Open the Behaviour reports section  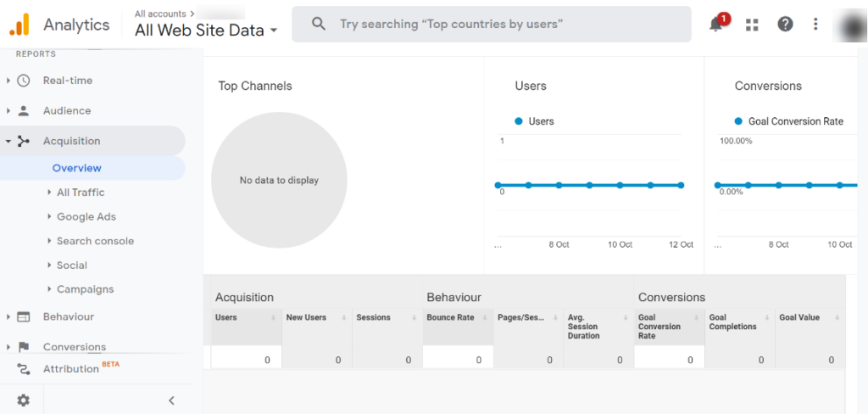pyautogui.click(x=69, y=316)
